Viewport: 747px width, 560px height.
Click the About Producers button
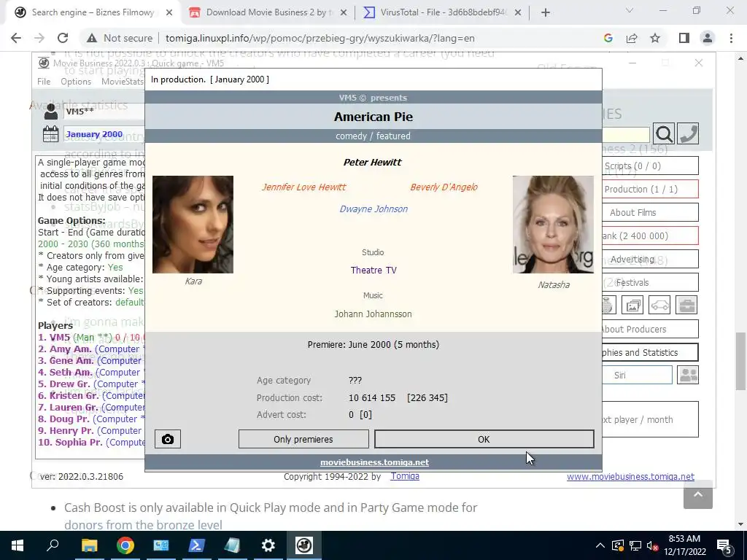[650, 329]
